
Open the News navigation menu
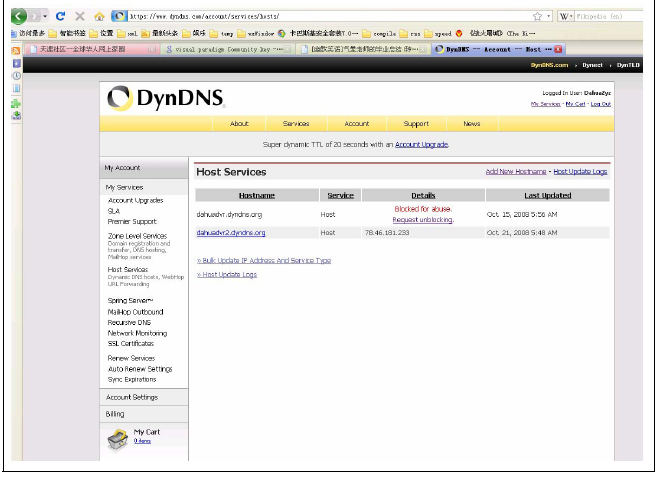[472, 124]
